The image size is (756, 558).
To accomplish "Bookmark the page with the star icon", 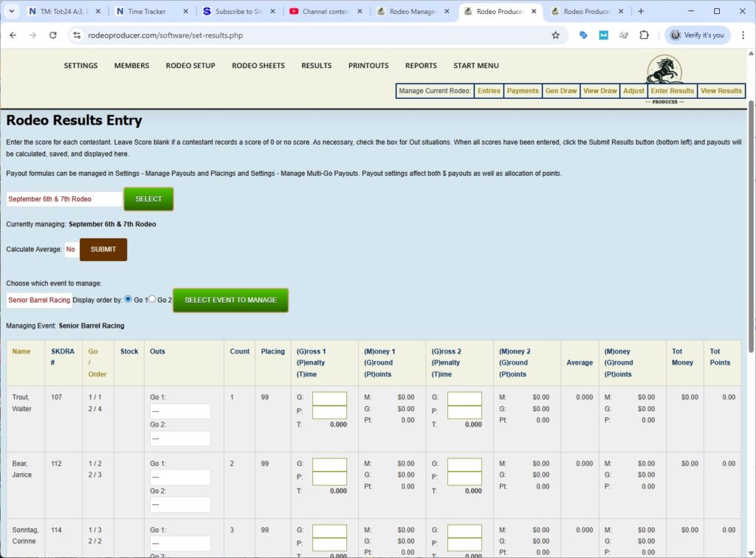I will click(x=556, y=35).
